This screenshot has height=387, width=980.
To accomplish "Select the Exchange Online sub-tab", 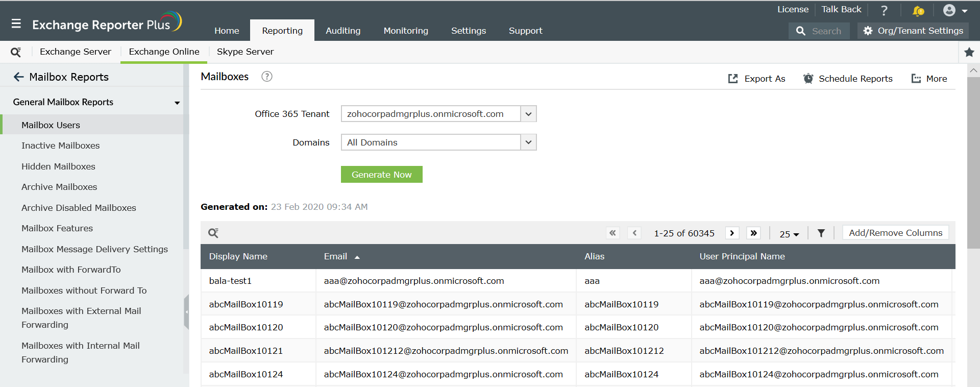I will (164, 52).
